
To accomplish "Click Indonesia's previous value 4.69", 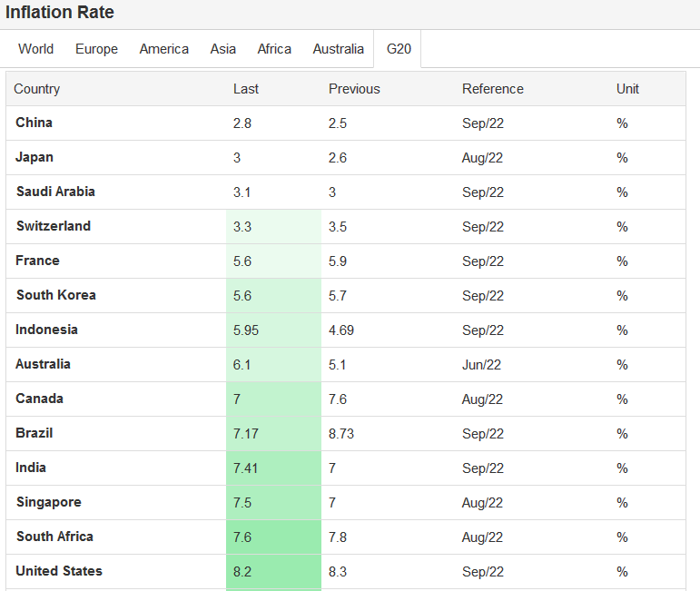I will pos(341,330).
